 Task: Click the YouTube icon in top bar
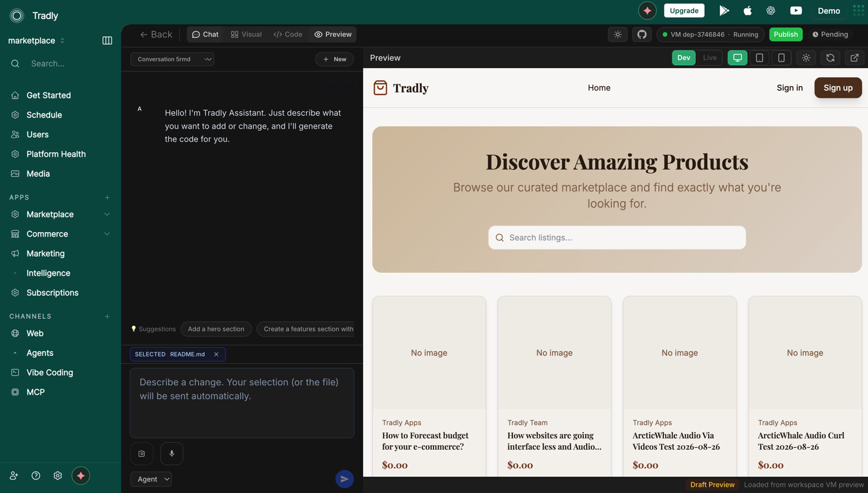796,10
